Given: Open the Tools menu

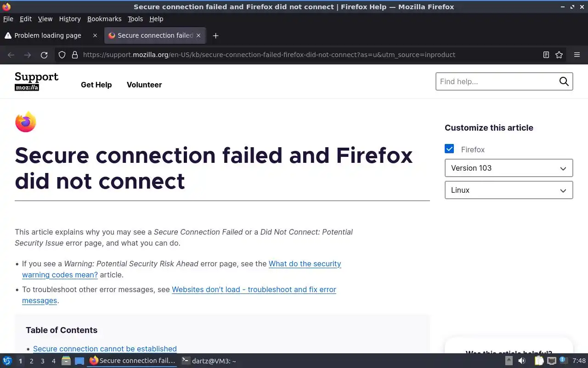Looking at the screenshot, I should click(136, 19).
